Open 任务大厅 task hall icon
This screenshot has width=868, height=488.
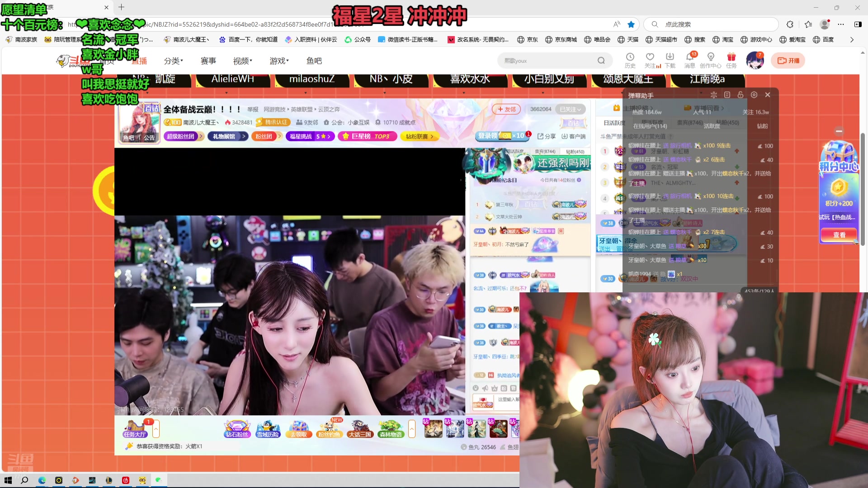coord(135,428)
